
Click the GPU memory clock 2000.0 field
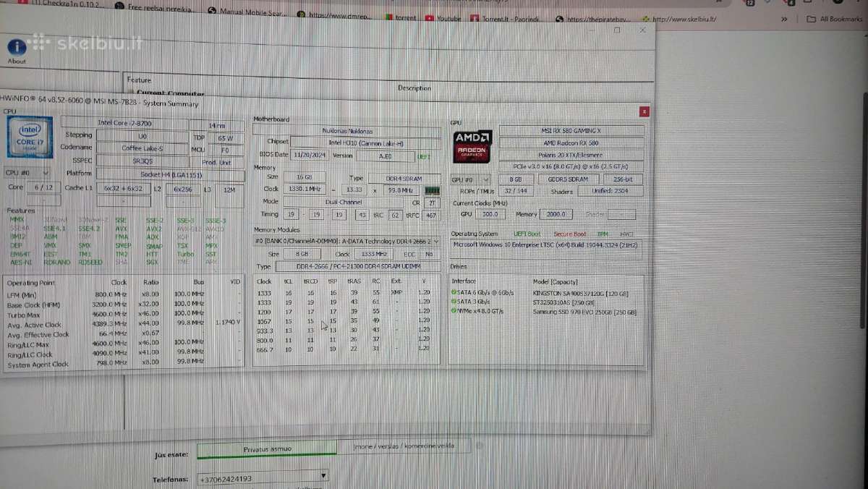pyautogui.click(x=556, y=214)
